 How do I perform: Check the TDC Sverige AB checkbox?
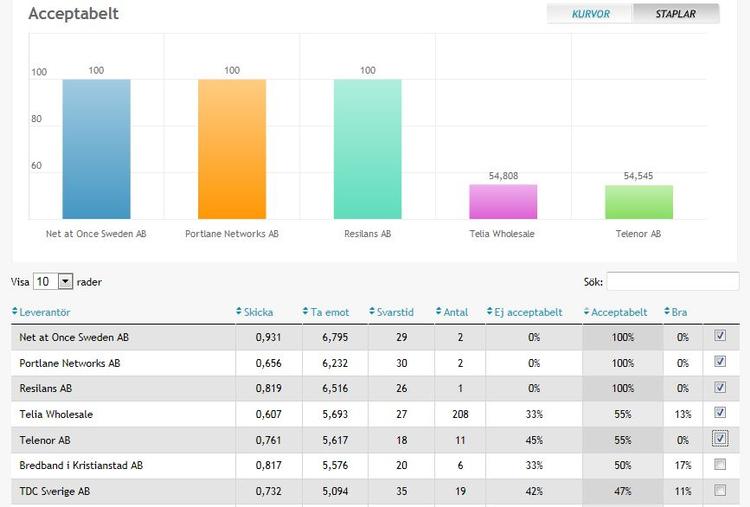(720, 490)
